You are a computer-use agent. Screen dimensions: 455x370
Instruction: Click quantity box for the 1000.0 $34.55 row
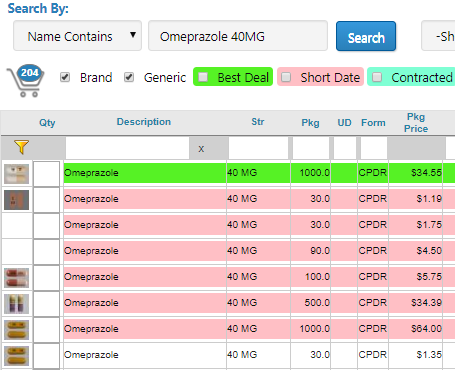[x=47, y=174]
